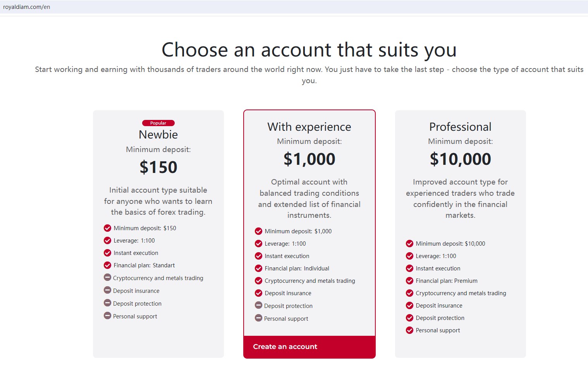Click checkmark beside Professional Deposit protection

[410, 318]
